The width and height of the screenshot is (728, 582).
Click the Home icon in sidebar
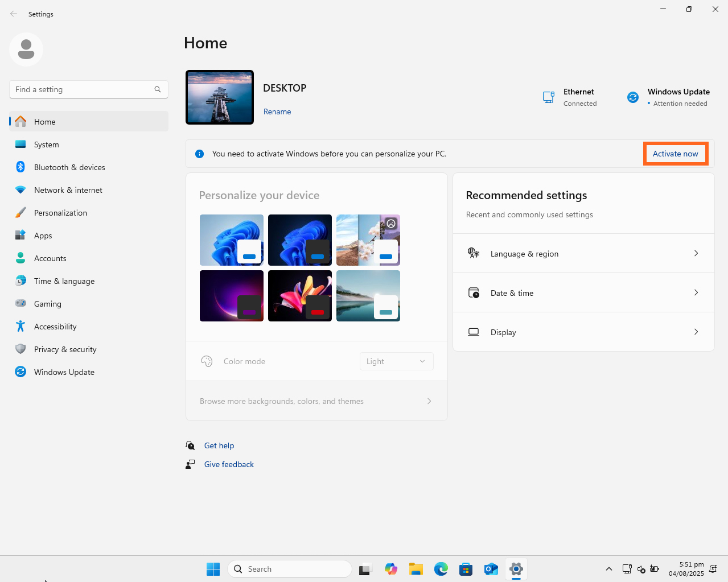click(20, 121)
